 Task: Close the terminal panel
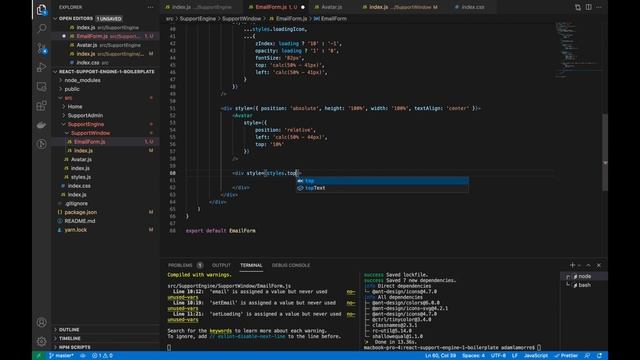pos(599,265)
